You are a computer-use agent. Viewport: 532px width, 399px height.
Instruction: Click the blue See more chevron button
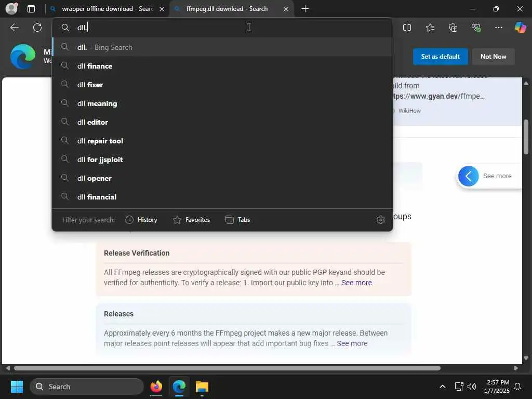click(468, 176)
